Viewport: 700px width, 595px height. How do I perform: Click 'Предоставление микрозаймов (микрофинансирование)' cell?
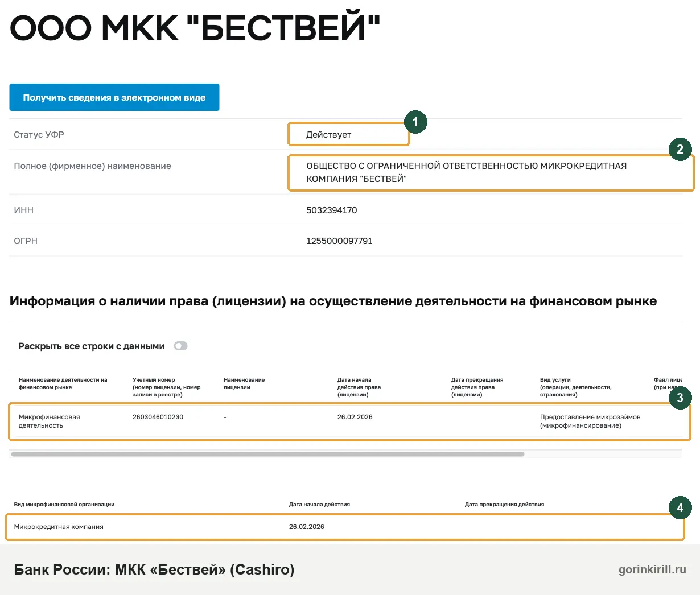click(590, 421)
